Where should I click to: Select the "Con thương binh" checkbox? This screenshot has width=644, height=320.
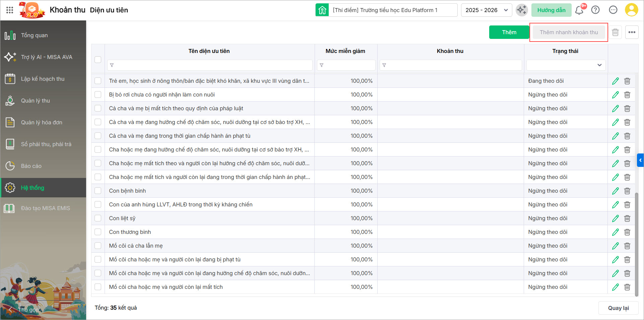[98, 232]
